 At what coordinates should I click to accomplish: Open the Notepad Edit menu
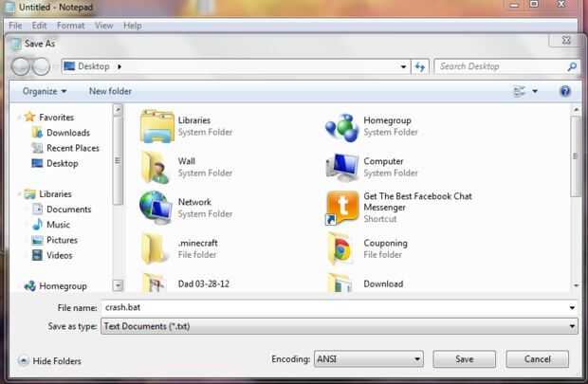tap(39, 26)
